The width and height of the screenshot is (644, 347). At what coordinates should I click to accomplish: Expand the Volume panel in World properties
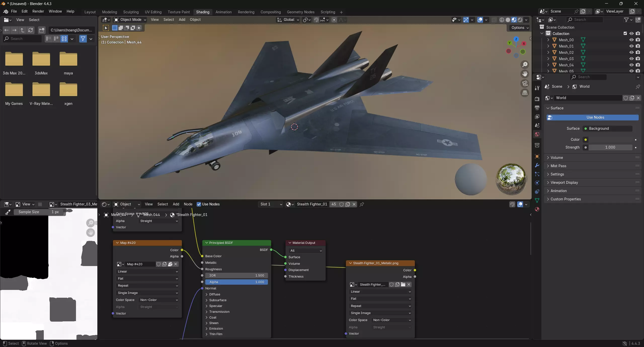click(x=592, y=158)
